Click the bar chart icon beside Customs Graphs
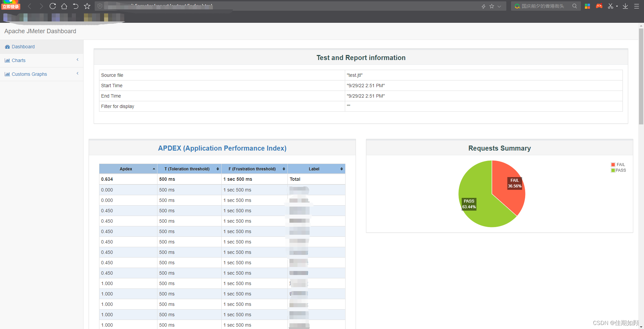This screenshot has height=329, width=644. [x=7, y=74]
